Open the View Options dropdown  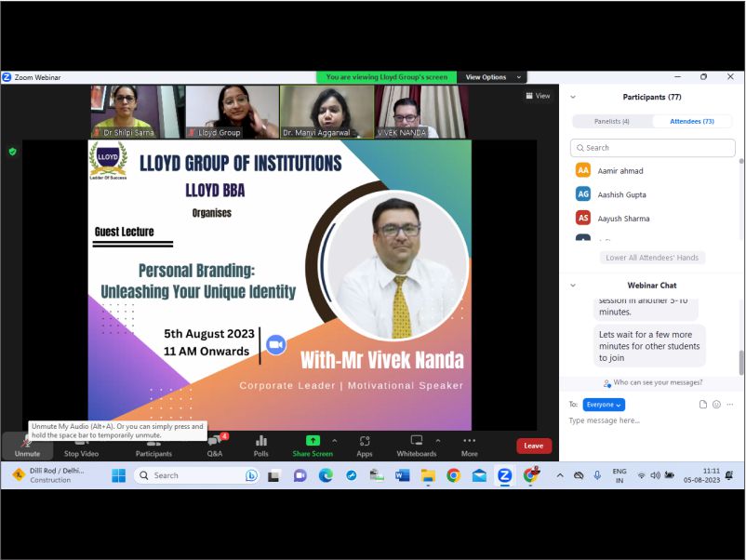click(x=493, y=77)
